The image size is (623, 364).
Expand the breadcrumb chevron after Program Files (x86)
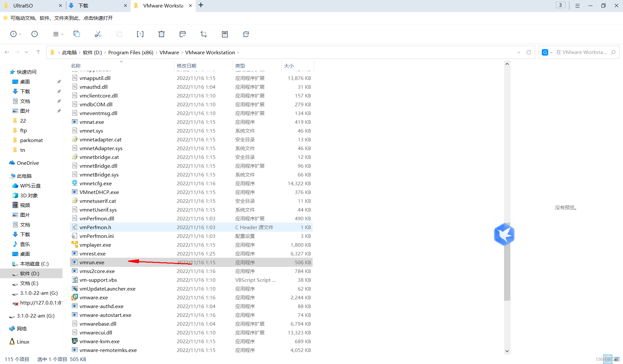[x=156, y=52]
